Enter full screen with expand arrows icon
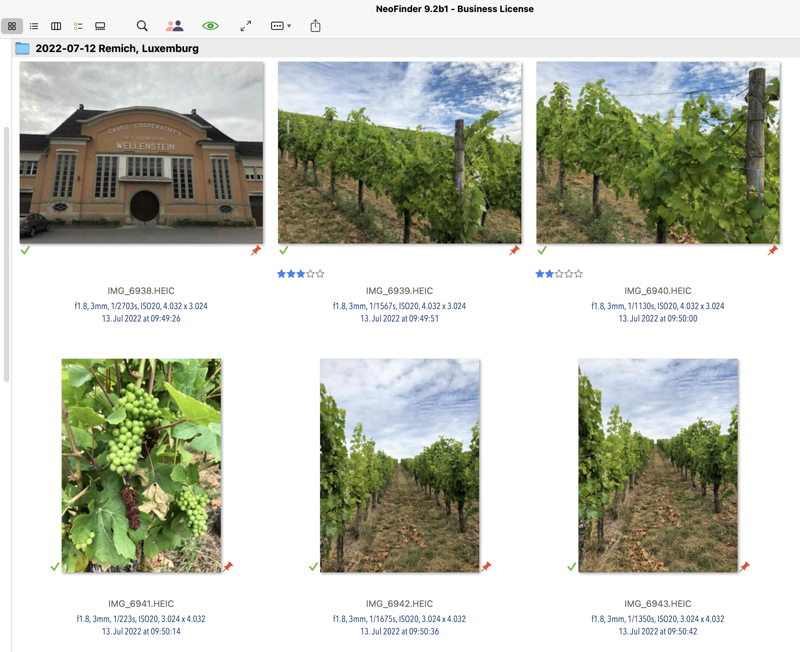 (x=246, y=26)
